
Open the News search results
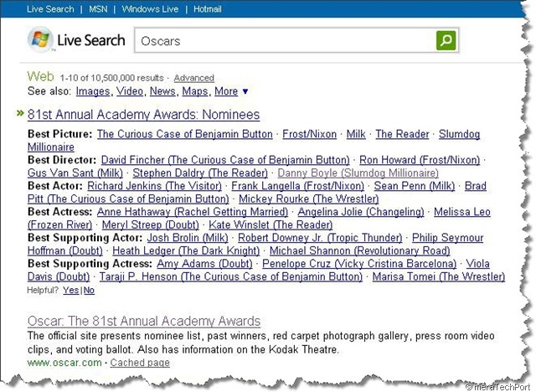click(162, 91)
